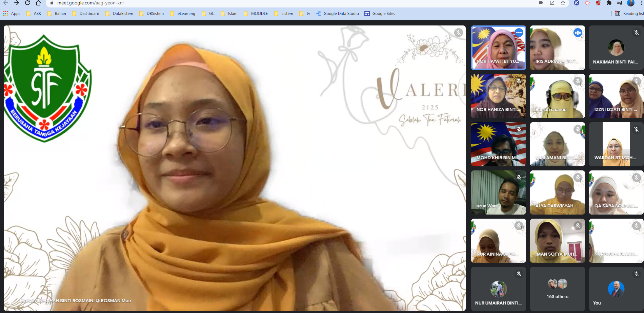Screen dimensions: 644x313
Task: Expand the eLearning bookmarks folder
Action: [183, 14]
